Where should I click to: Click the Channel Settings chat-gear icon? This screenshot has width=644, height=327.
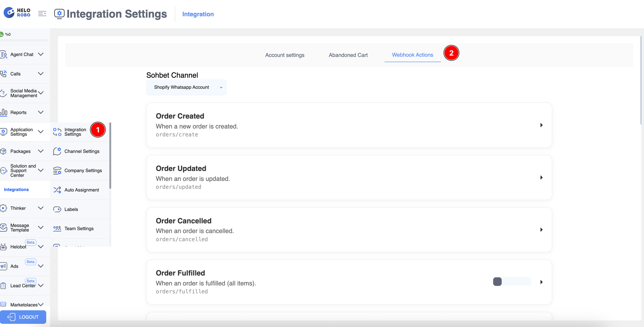tap(57, 151)
